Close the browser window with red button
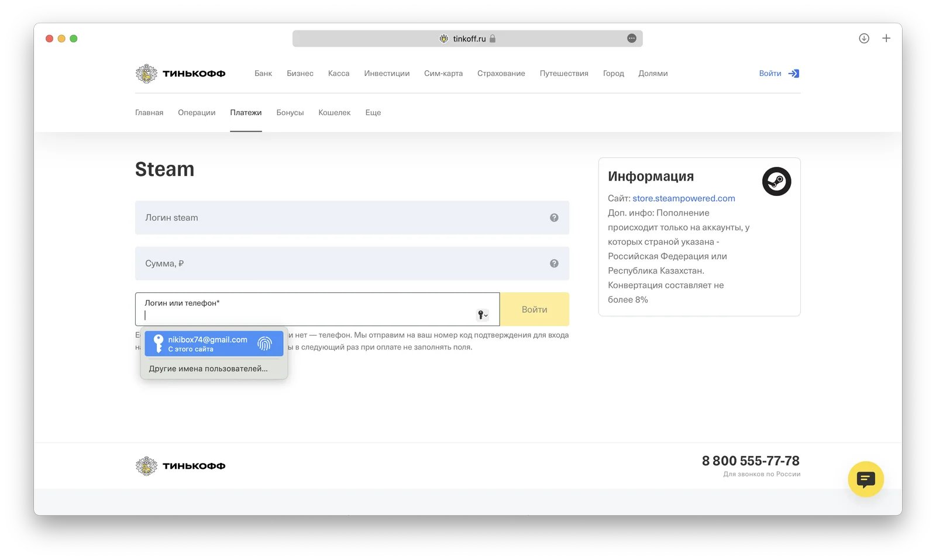Viewport: 936px width, 560px height. (x=50, y=39)
